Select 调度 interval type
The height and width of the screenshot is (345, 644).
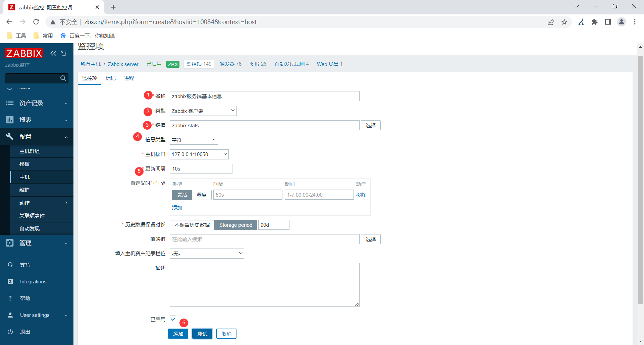pyautogui.click(x=202, y=195)
